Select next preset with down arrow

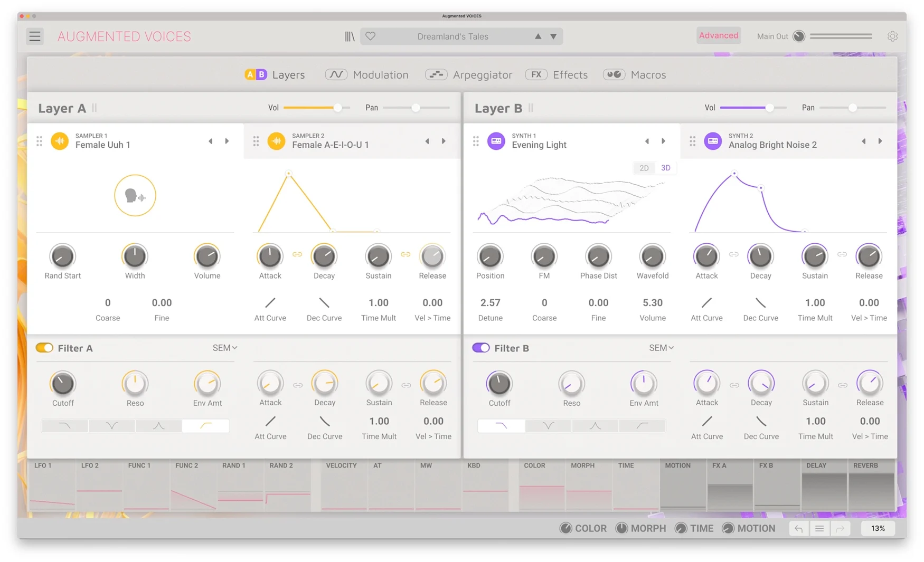coord(553,36)
